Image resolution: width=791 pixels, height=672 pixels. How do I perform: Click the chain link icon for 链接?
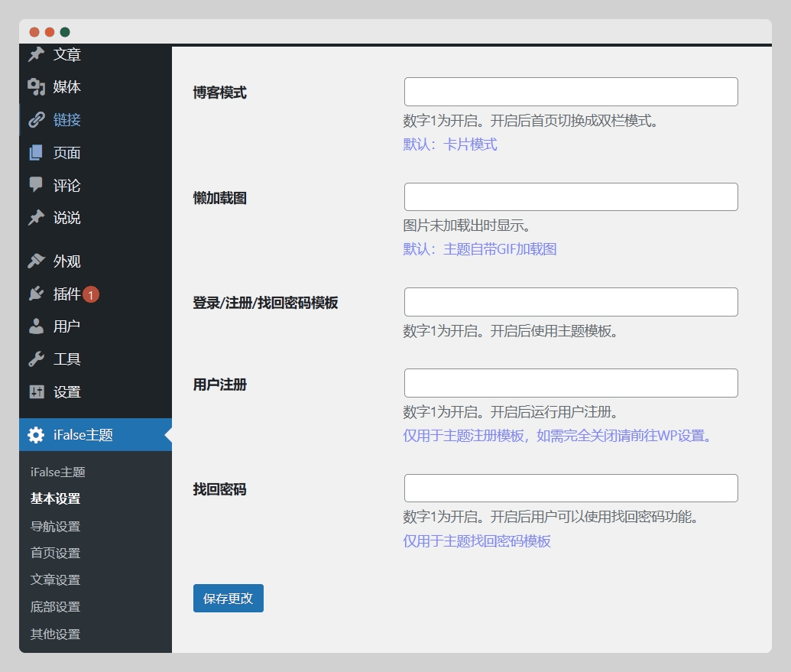click(x=36, y=120)
